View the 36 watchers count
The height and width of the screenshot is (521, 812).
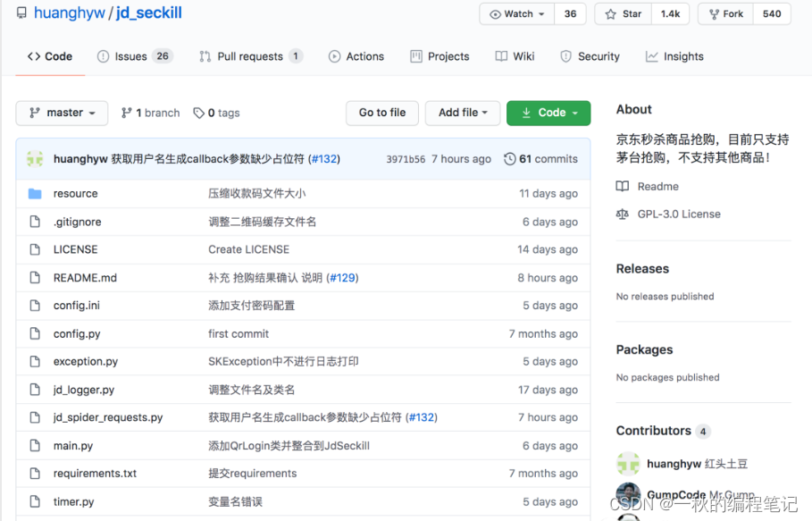pos(570,14)
